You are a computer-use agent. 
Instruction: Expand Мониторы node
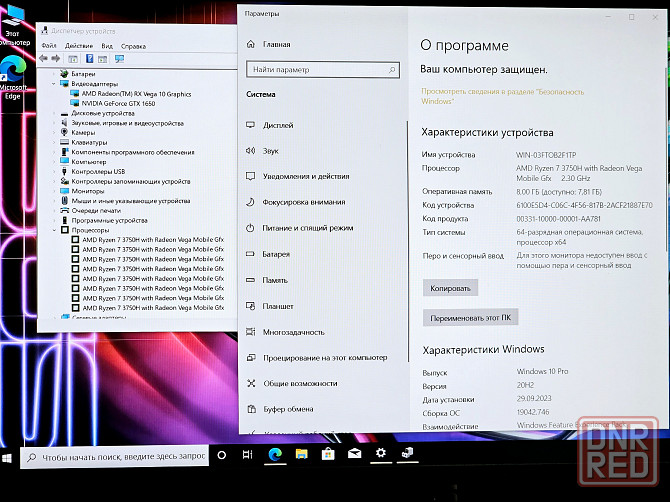54,191
